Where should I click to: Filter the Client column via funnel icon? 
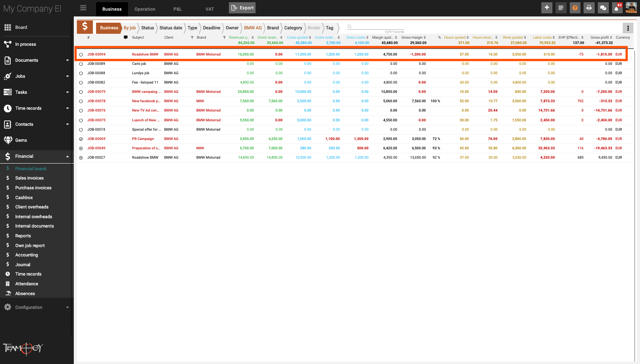tap(192, 37)
